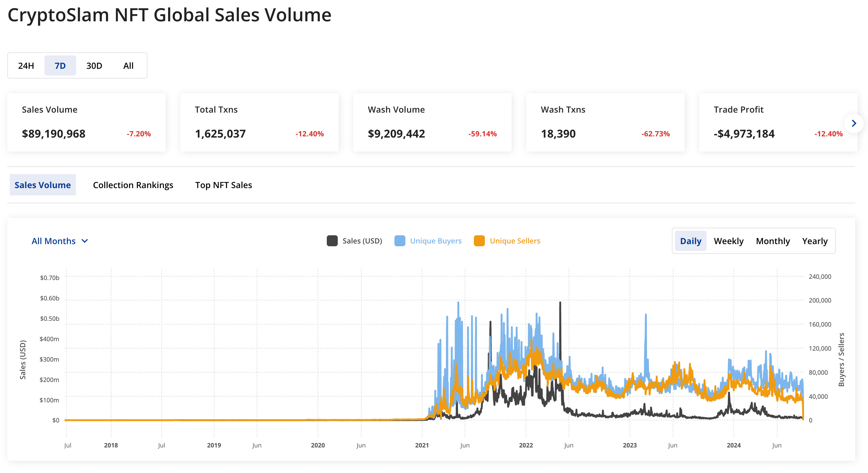Toggle the Sales (USD) legend series
The image size is (868, 473).
point(362,241)
